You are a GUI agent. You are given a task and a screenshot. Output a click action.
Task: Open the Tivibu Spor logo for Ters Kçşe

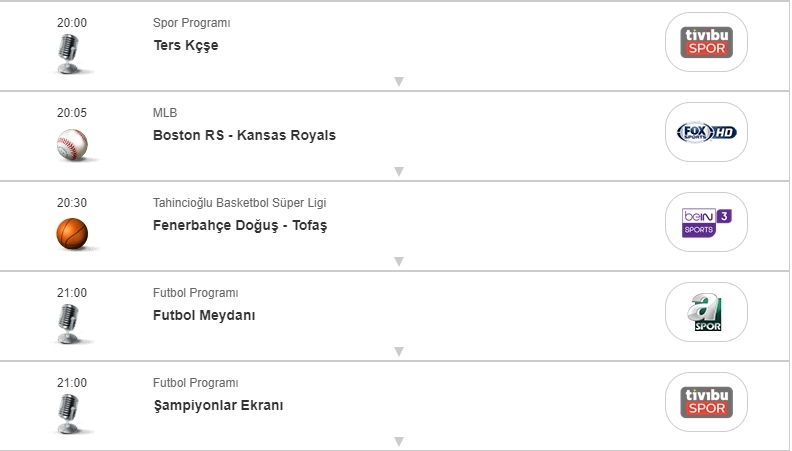point(706,42)
